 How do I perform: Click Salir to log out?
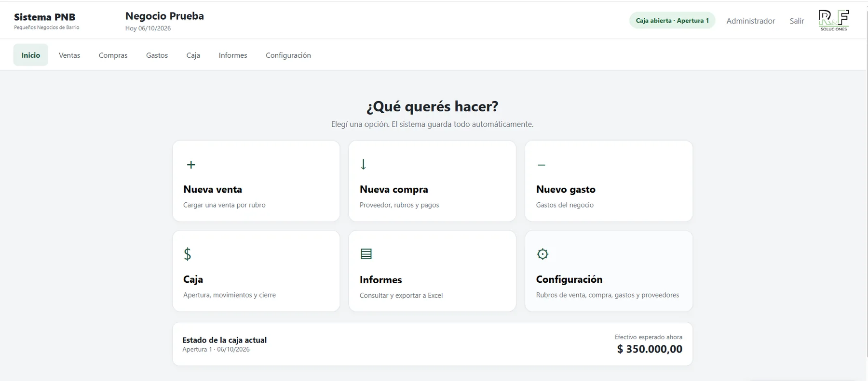(797, 21)
